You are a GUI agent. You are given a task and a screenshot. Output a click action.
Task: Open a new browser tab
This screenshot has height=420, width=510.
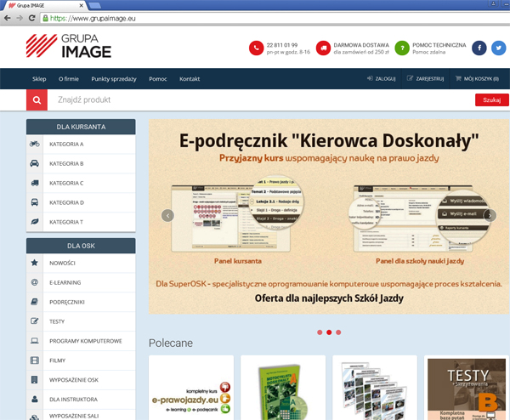(94, 5)
